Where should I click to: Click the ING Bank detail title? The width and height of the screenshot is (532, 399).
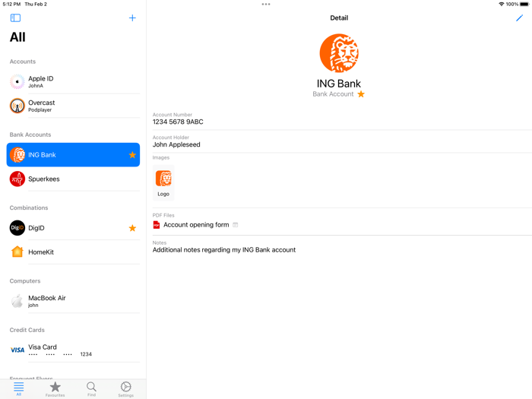point(339,84)
